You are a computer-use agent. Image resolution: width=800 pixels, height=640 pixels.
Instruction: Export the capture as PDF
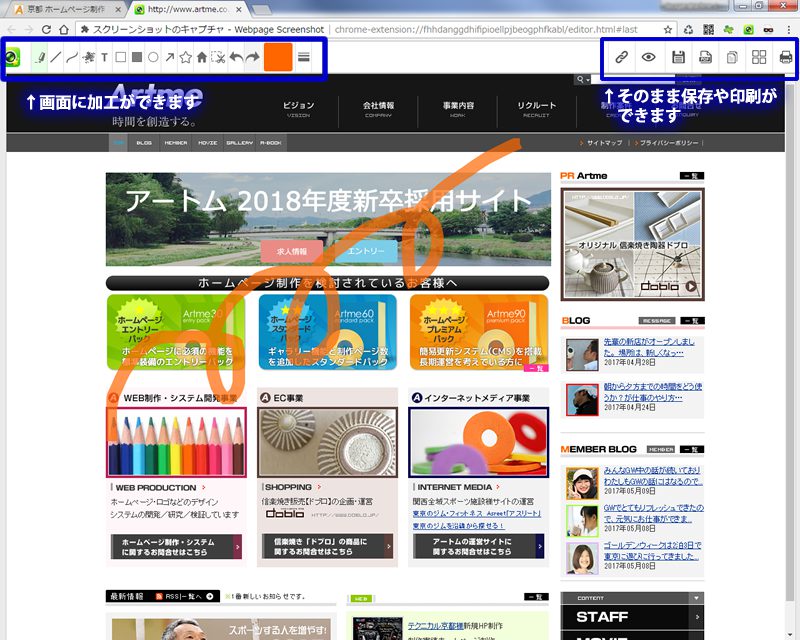[x=705, y=57]
